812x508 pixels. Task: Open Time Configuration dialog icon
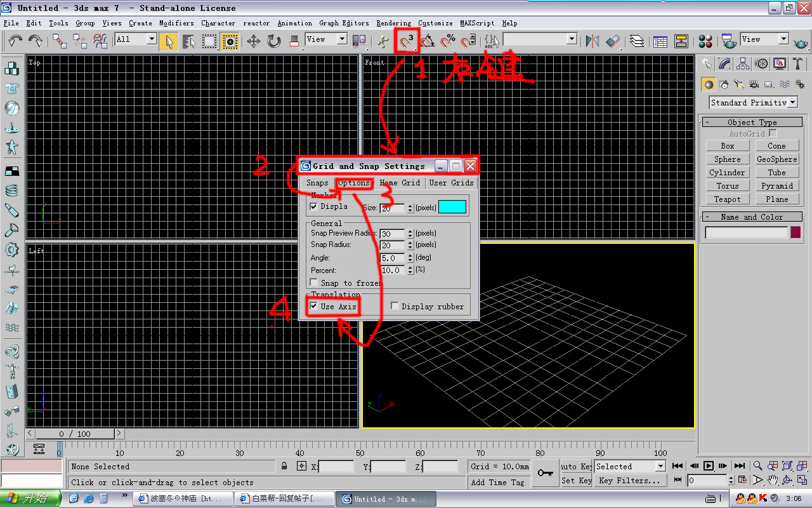(x=742, y=480)
